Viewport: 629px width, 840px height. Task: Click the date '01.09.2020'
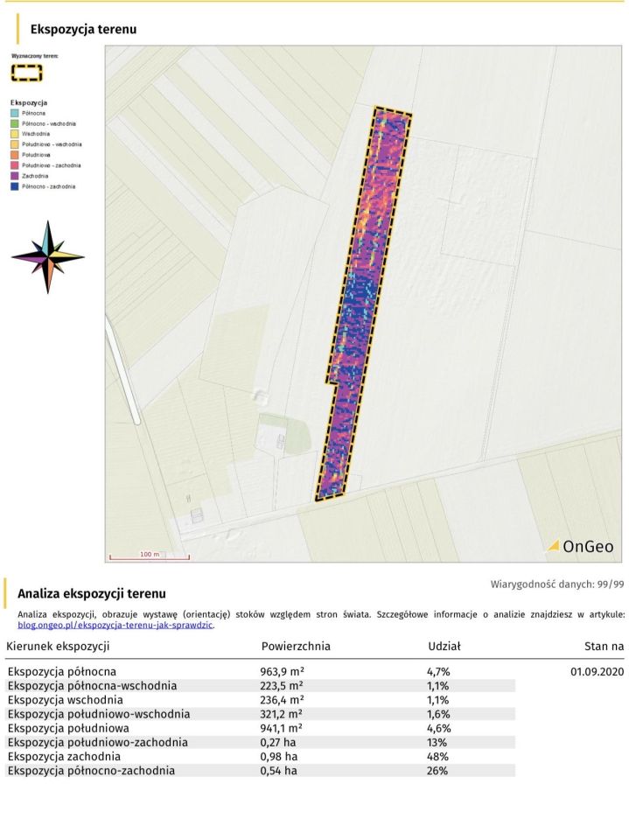point(598,672)
